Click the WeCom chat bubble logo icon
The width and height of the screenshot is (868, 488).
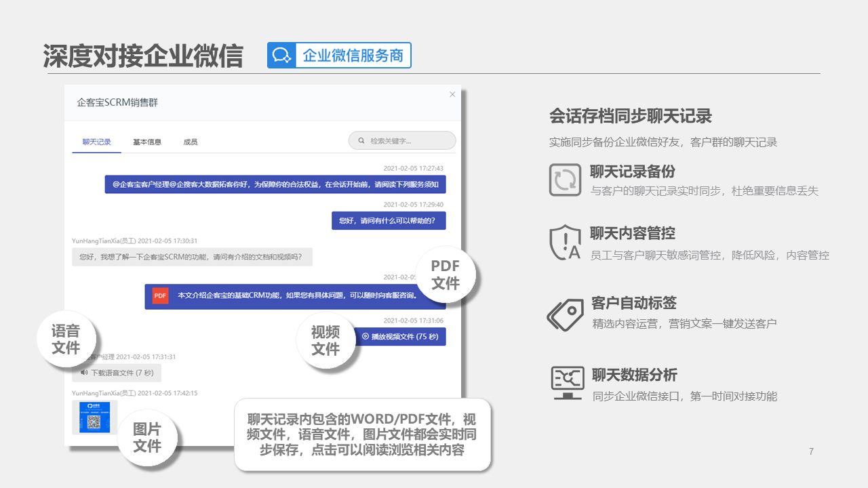click(281, 56)
